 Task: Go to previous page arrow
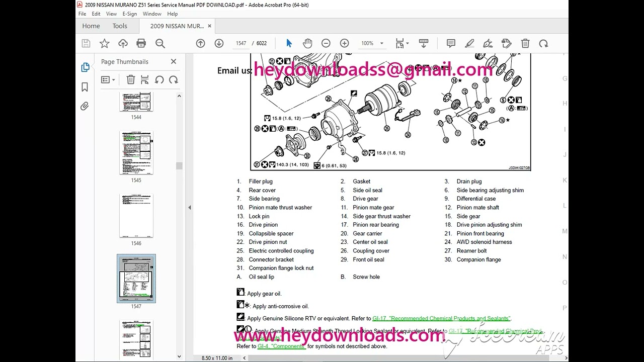click(200, 44)
